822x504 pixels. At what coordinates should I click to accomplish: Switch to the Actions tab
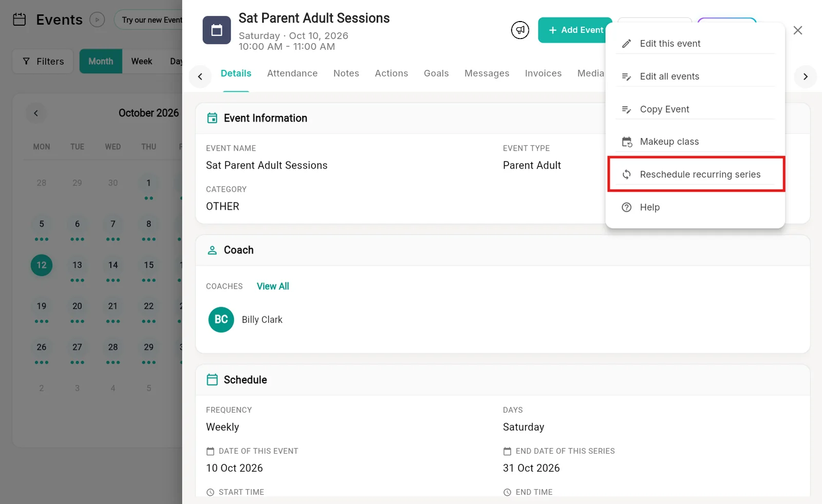pos(391,73)
